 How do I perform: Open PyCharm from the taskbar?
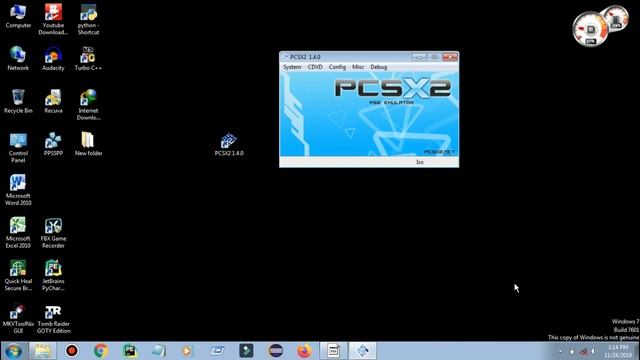point(130,351)
